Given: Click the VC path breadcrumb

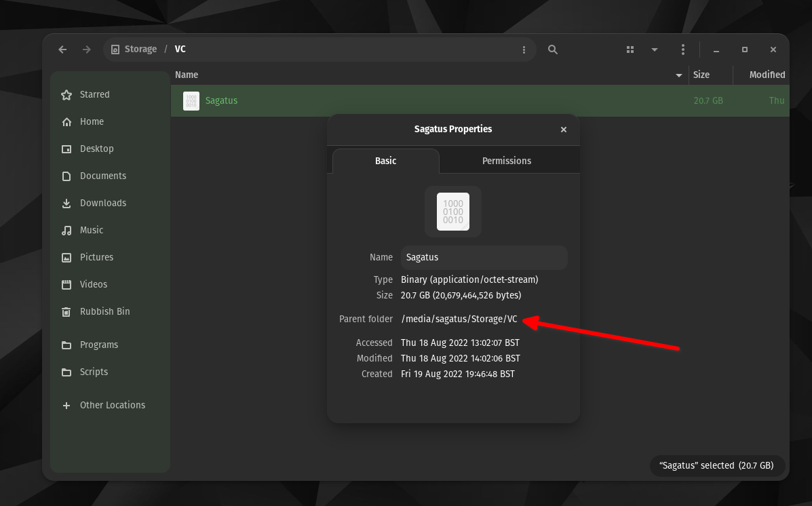Looking at the screenshot, I should [x=180, y=50].
